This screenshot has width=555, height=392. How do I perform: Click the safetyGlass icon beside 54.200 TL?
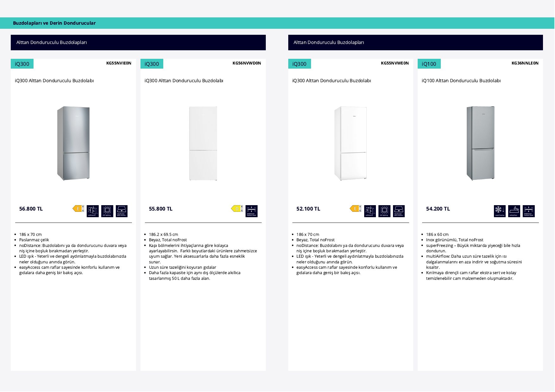[514, 211]
